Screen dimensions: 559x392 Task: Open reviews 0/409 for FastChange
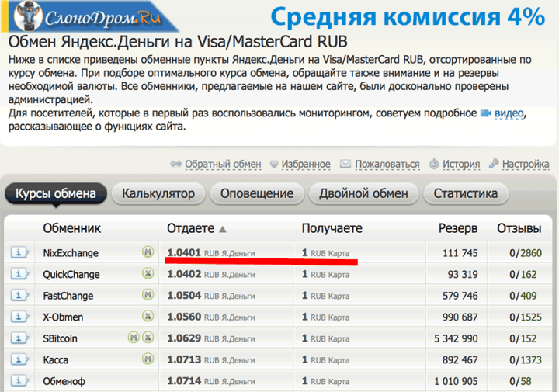coord(523,296)
